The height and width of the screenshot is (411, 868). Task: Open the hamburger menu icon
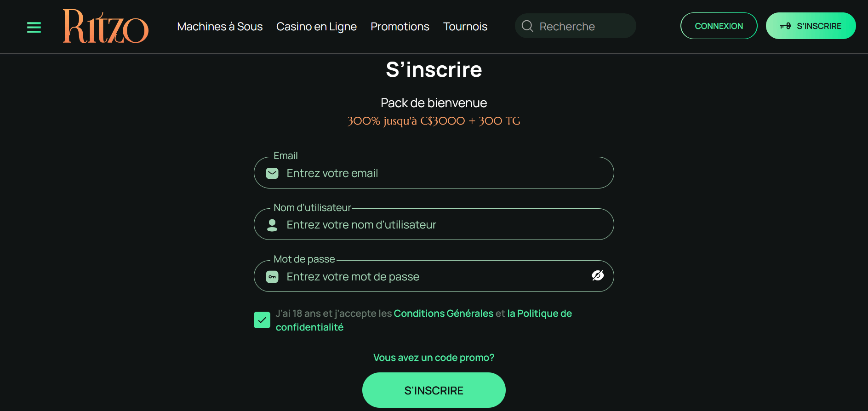point(34,27)
